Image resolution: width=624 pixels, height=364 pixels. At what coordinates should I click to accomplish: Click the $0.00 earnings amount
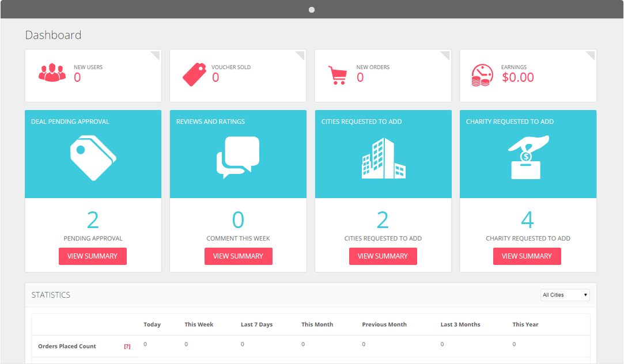click(x=518, y=77)
